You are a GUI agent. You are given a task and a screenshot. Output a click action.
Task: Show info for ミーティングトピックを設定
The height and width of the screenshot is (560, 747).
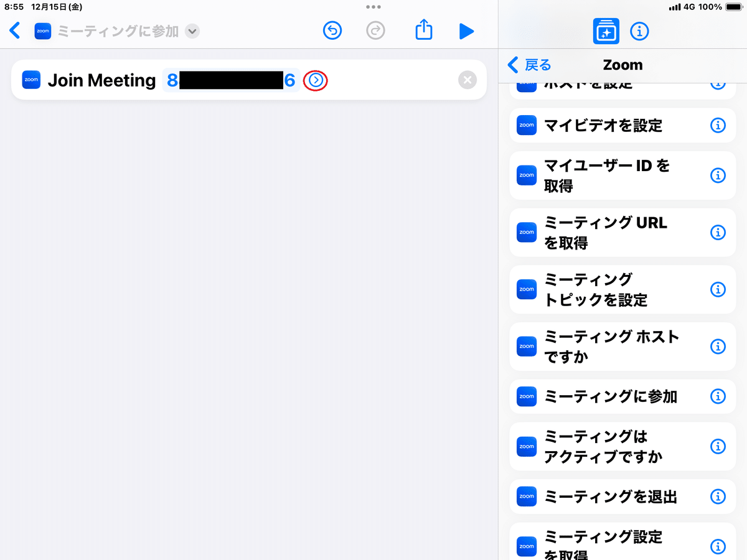pyautogui.click(x=718, y=289)
